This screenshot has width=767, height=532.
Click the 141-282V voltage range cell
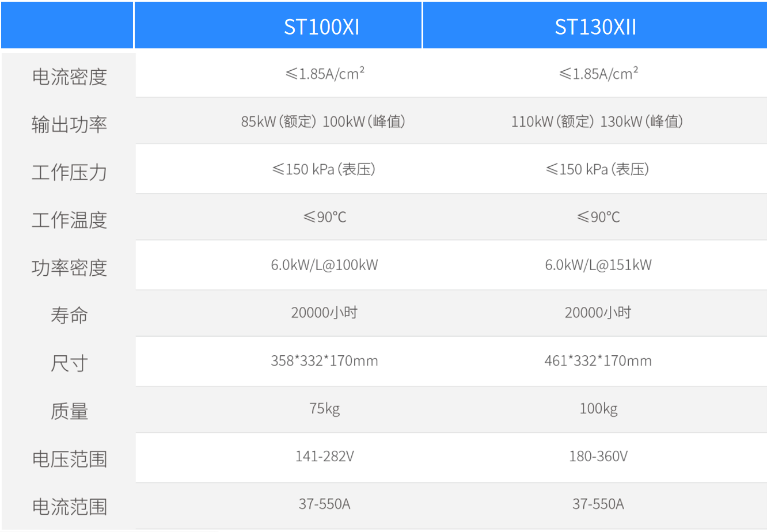(325, 457)
